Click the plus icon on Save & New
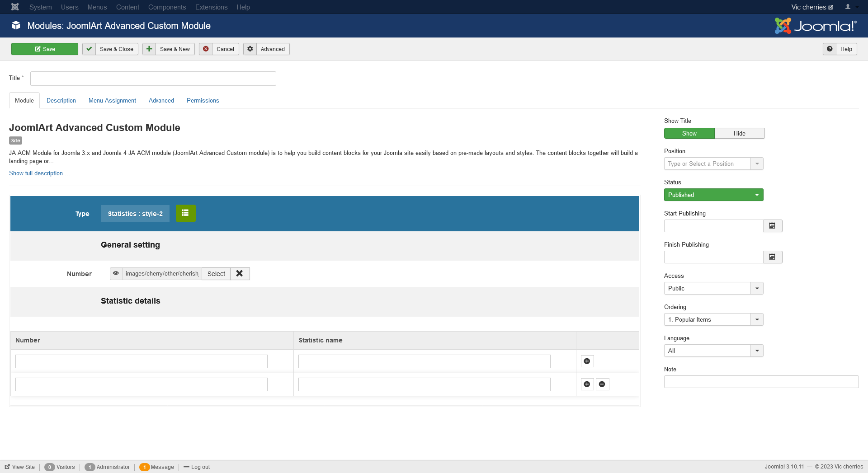The height and width of the screenshot is (473, 868). point(149,49)
